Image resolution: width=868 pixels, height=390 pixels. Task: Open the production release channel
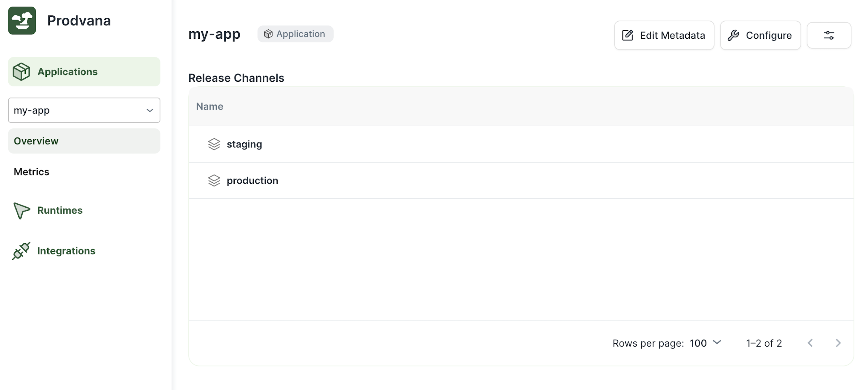click(252, 180)
